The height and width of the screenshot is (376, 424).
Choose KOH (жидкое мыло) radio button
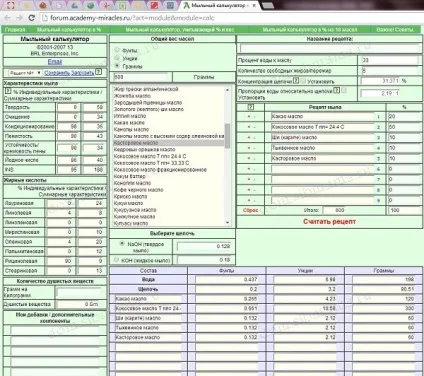pyautogui.click(x=116, y=259)
